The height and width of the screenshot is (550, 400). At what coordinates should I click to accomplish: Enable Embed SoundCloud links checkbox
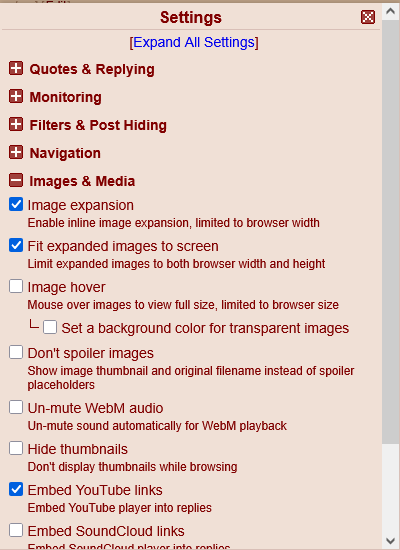point(16,530)
